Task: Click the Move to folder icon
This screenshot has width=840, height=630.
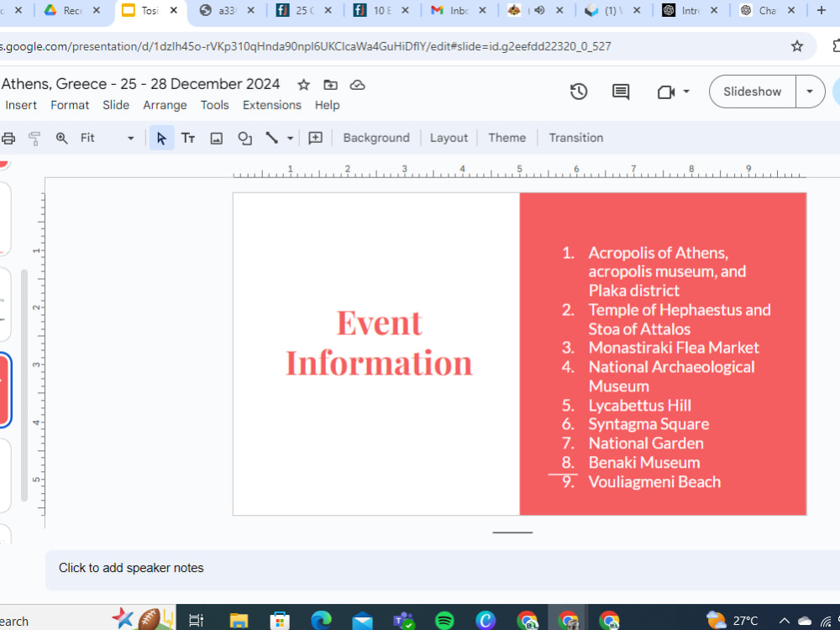Action: coord(330,85)
